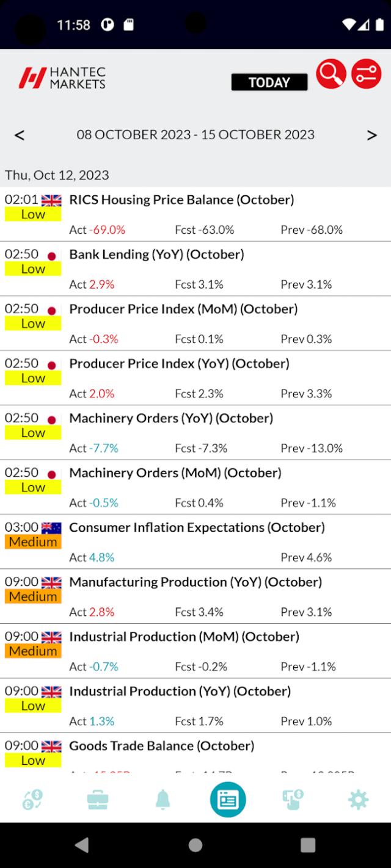
Task: Open RICS Housing Price Balance event
Action: tap(195, 214)
